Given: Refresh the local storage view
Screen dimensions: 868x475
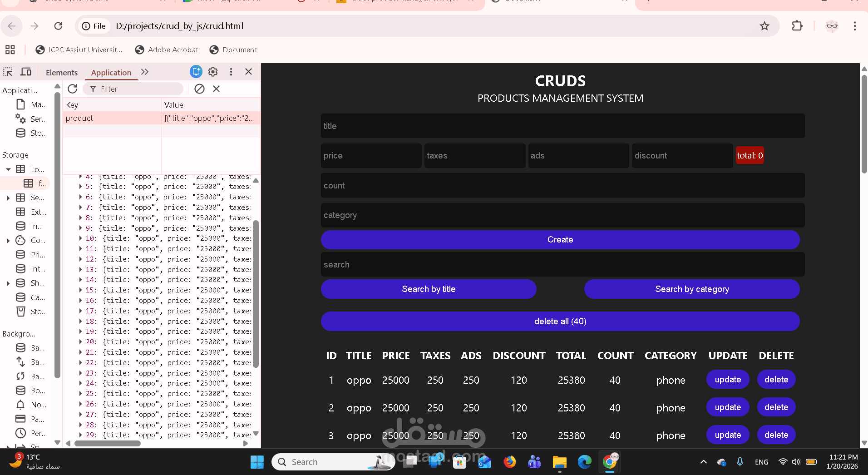Looking at the screenshot, I should tap(72, 89).
